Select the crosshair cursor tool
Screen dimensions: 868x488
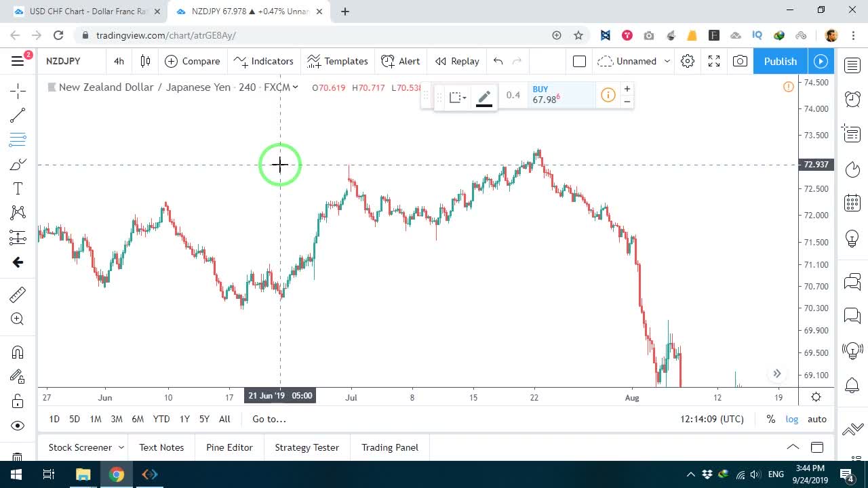click(18, 90)
